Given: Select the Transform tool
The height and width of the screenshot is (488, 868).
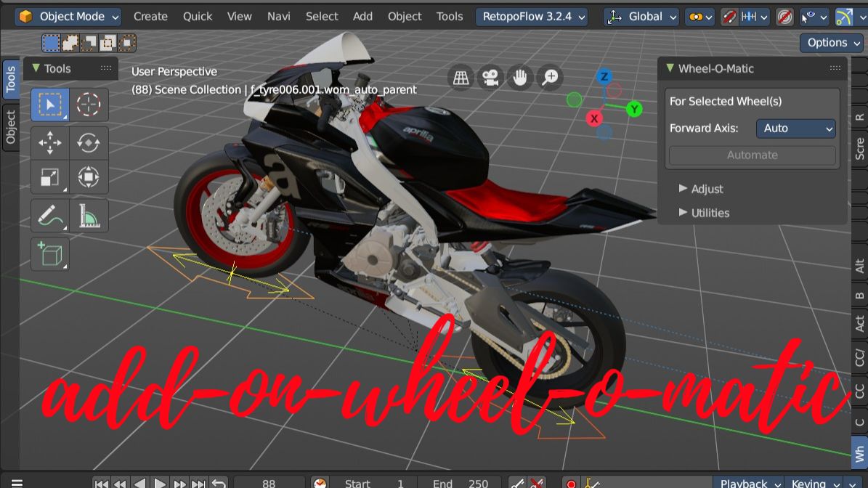Looking at the screenshot, I should (x=89, y=178).
